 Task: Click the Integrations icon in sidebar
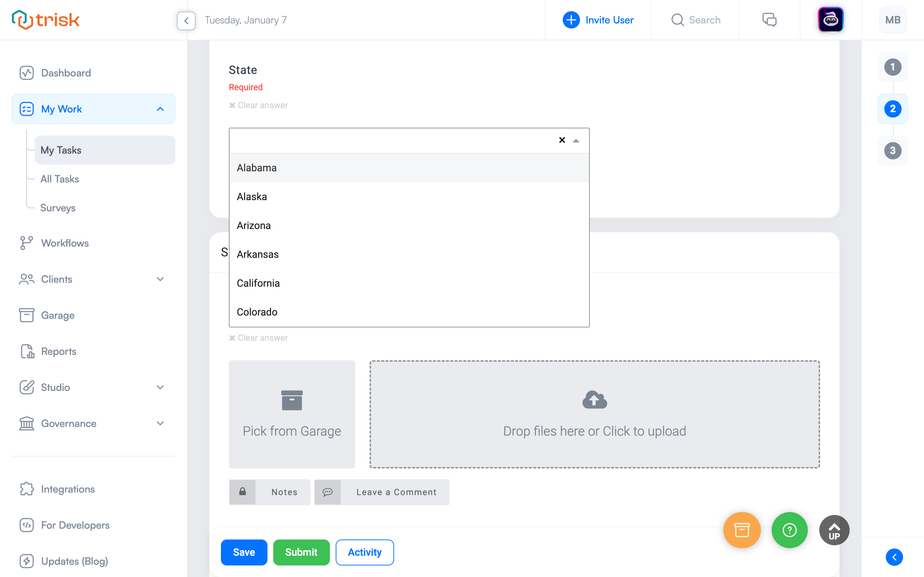(x=26, y=489)
